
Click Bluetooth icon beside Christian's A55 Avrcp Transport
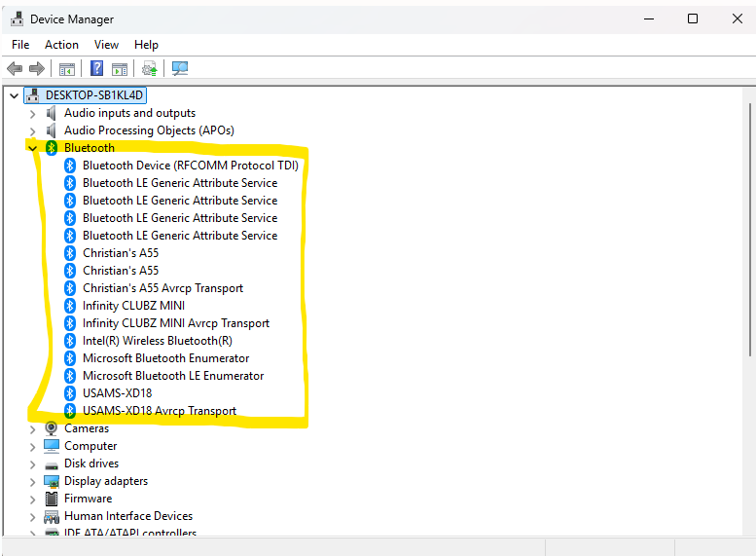70,288
